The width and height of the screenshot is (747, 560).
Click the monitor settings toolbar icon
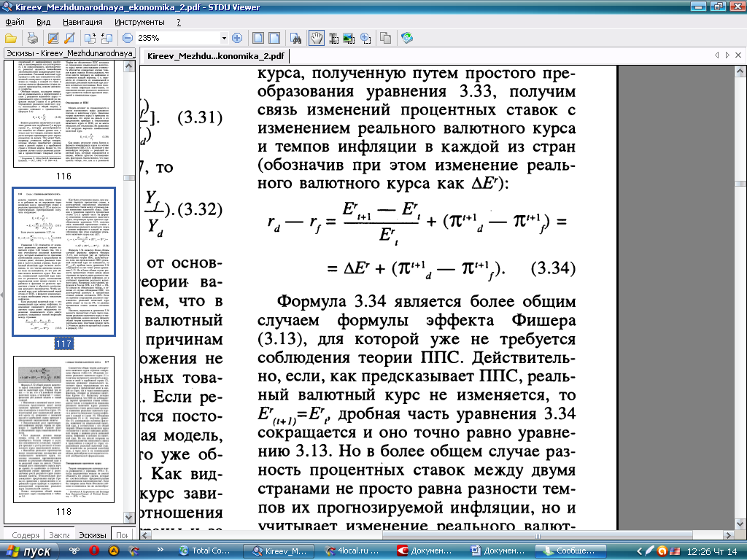click(53, 38)
